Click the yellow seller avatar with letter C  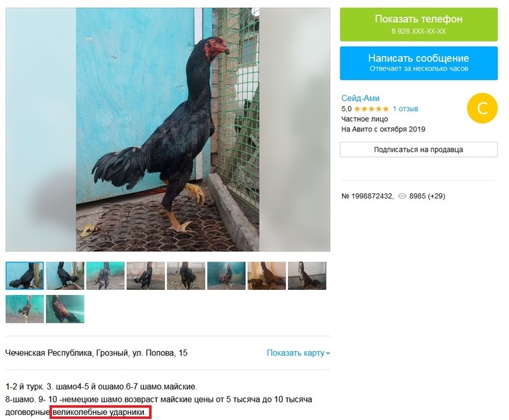[482, 108]
